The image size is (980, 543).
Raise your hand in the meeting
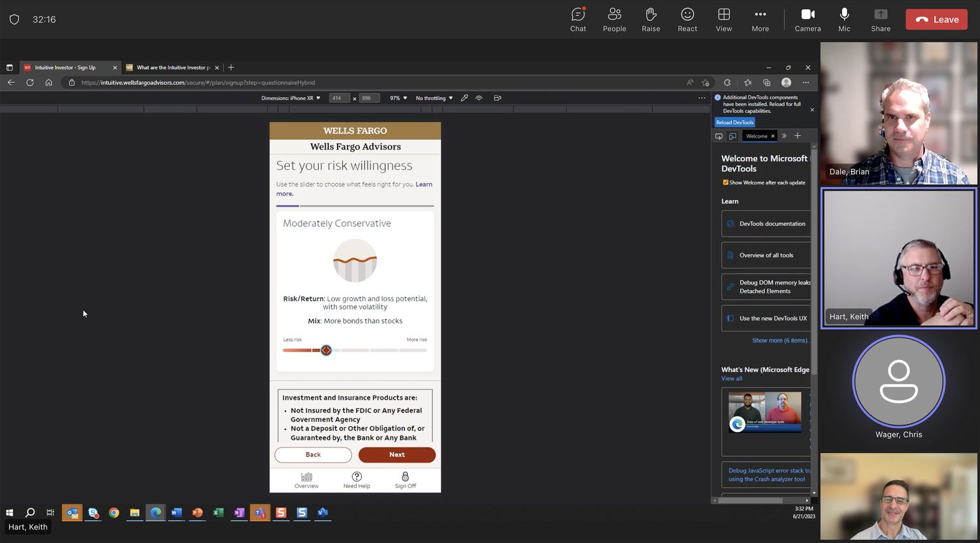click(651, 20)
